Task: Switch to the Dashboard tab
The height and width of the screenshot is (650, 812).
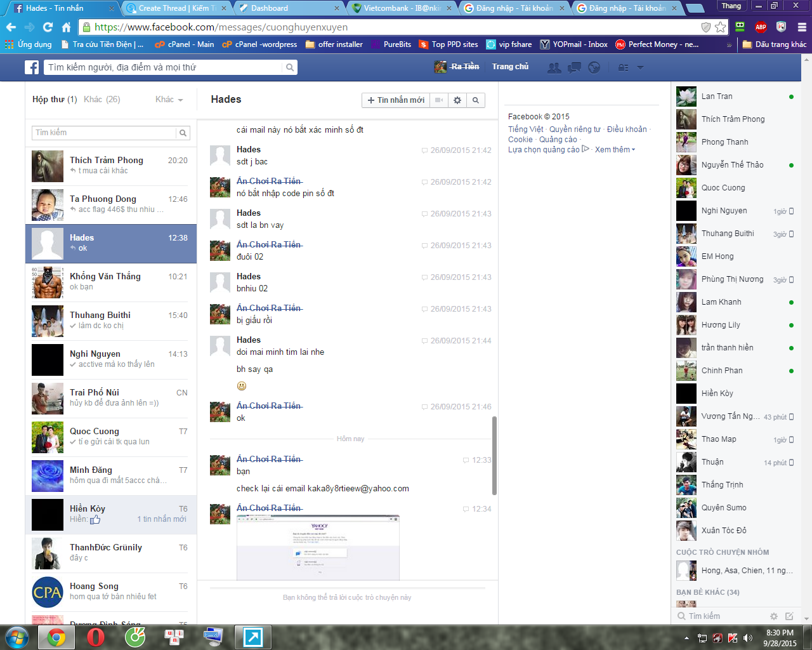Action: [x=289, y=8]
